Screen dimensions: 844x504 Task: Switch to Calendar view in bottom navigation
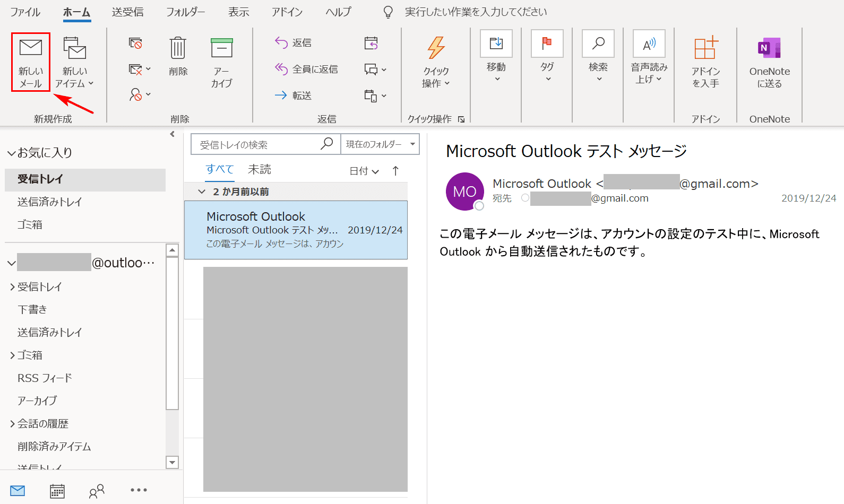pos(57,491)
